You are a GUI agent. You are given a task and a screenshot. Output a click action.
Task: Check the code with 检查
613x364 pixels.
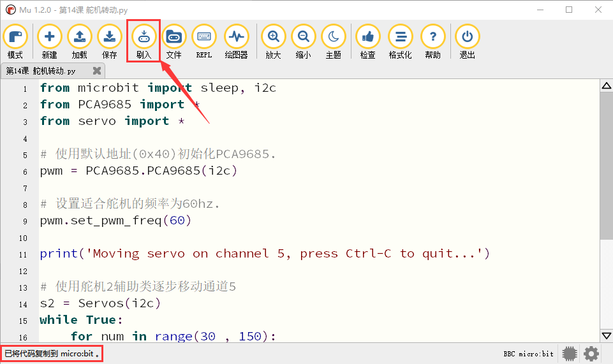point(368,41)
